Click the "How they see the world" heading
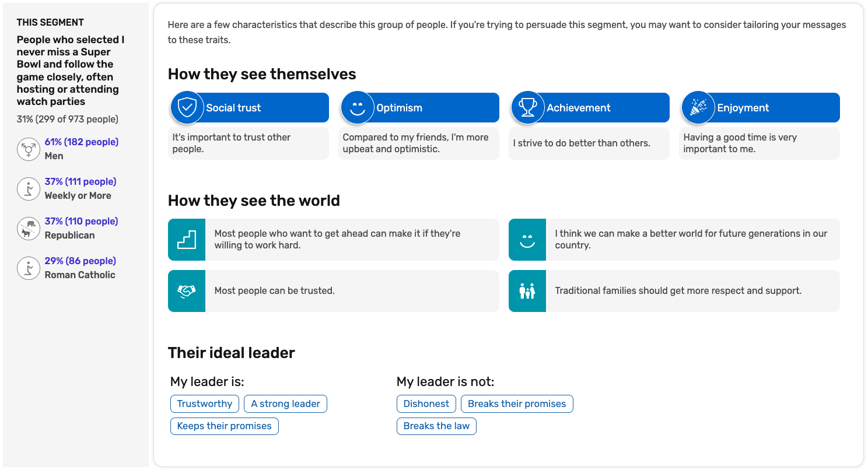Viewport: 868px width, 470px height. tap(254, 201)
